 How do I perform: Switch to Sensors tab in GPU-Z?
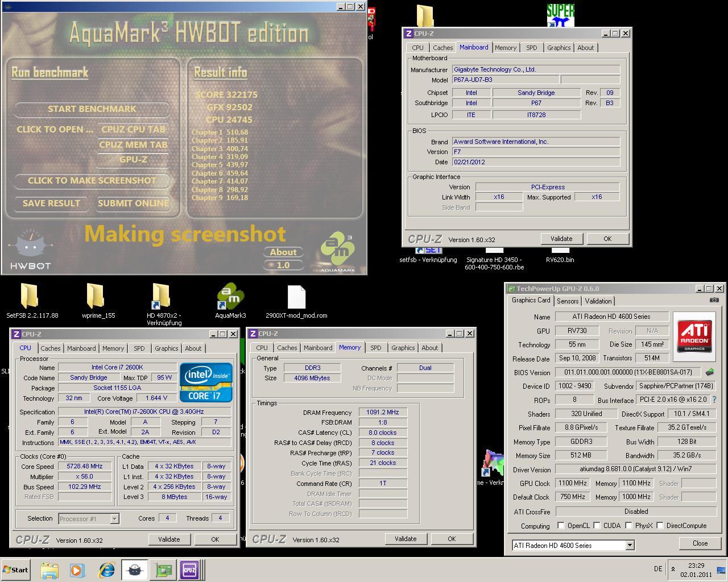(x=568, y=301)
